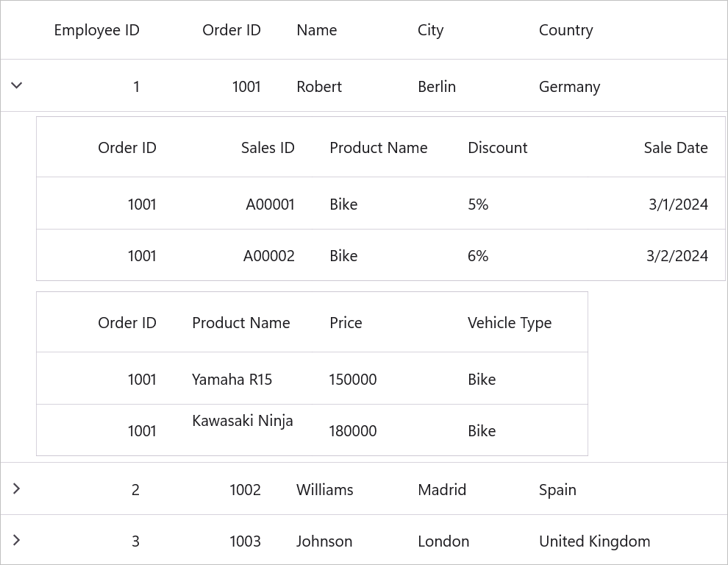Select the A00001 sales ID cell
The height and width of the screenshot is (565, 728).
[x=270, y=205]
